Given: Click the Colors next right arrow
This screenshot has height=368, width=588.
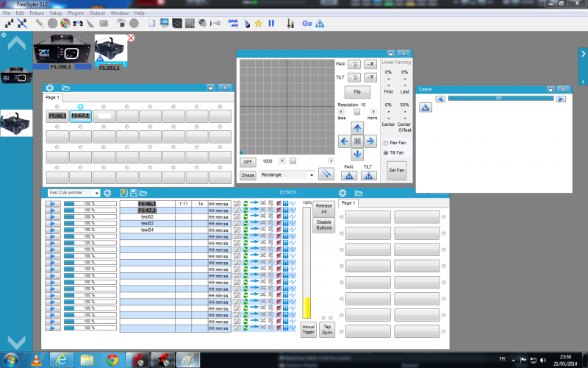Looking at the screenshot, I should click(x=561, y=99).
